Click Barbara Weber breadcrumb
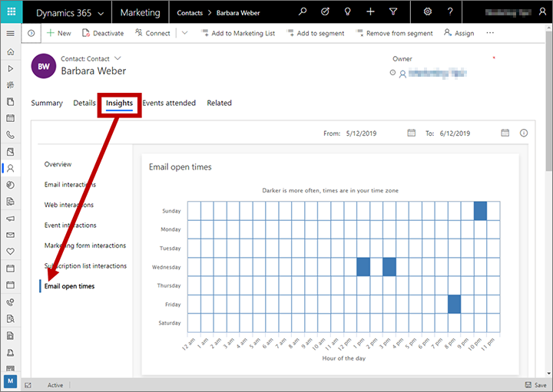 point(238,13)
